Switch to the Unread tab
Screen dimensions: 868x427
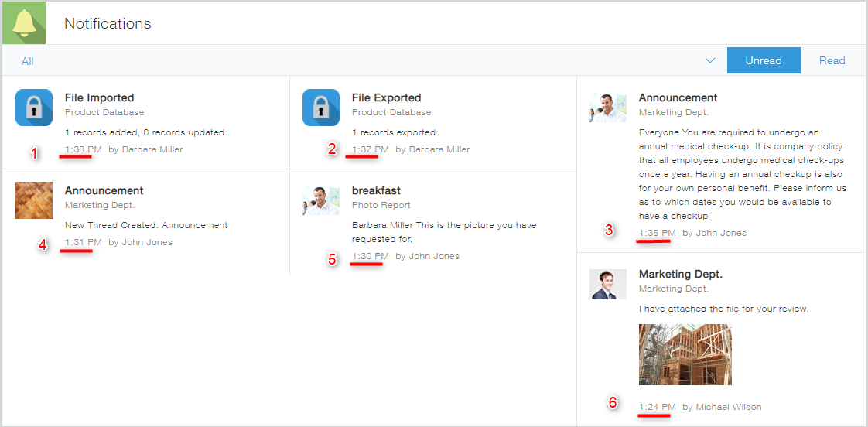click(x=763, y=60)
